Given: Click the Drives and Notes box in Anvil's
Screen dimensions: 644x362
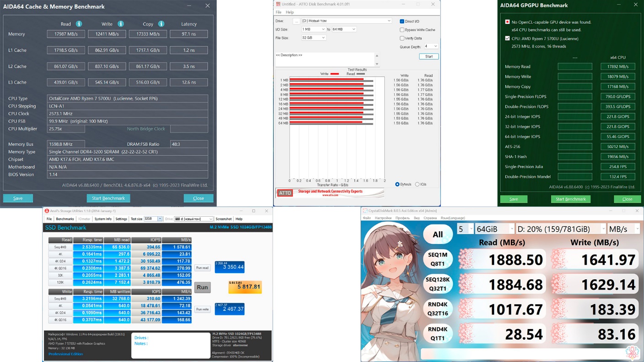Looking at the screenshot, I should tap(170, 346).
